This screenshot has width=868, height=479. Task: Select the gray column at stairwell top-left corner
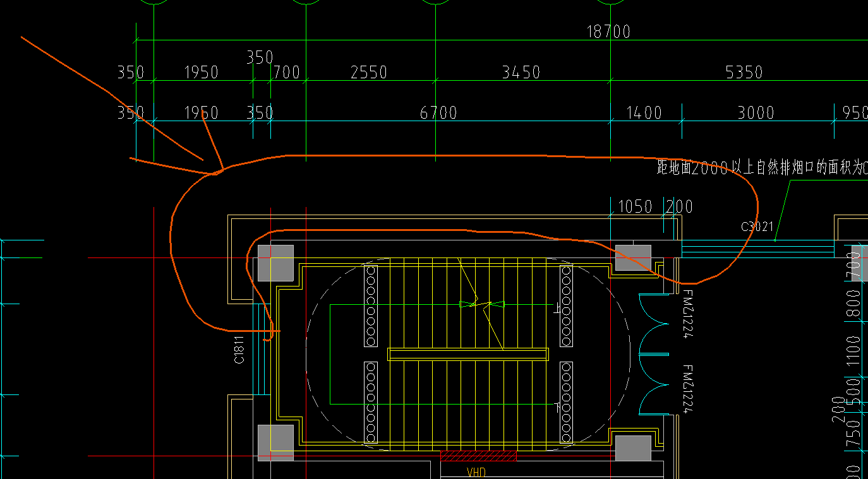click(275, 263)
